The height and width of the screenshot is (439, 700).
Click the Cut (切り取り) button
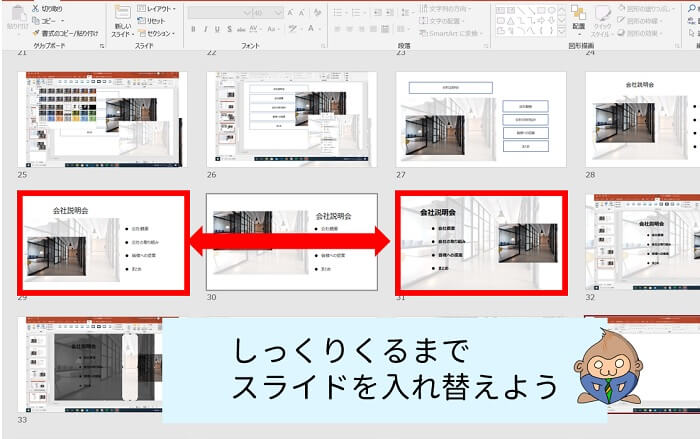[48, 7]
